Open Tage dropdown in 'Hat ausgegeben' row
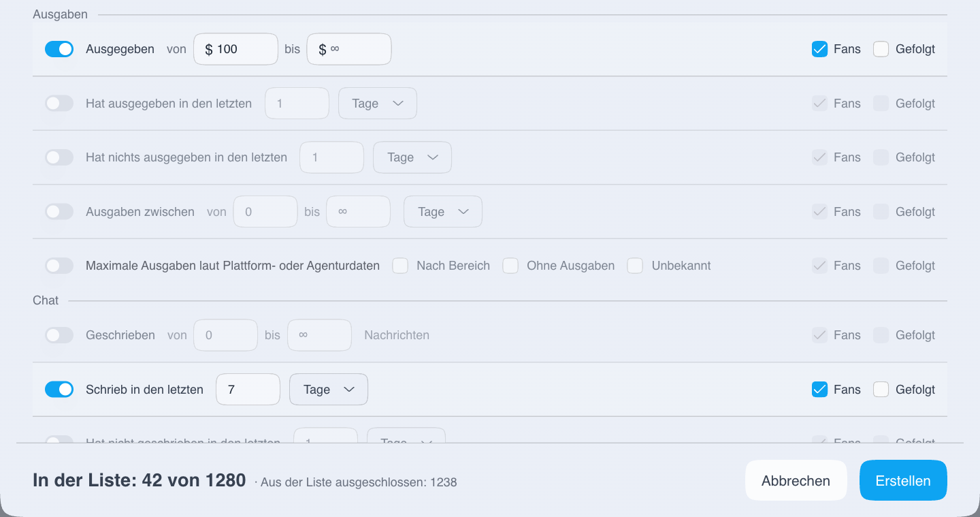This screenshot has width=980, height=517. 378,104
